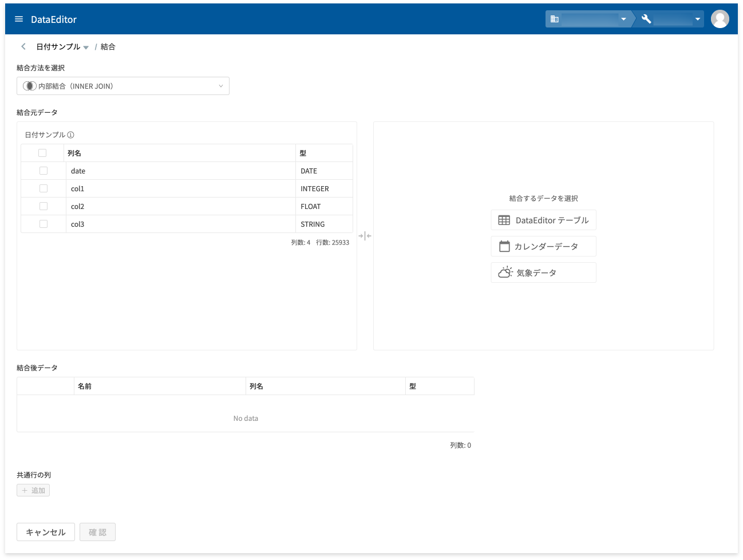Select the col2 row name cell
Viewport: 743px width, 560px height.
[x=181, y=206]
